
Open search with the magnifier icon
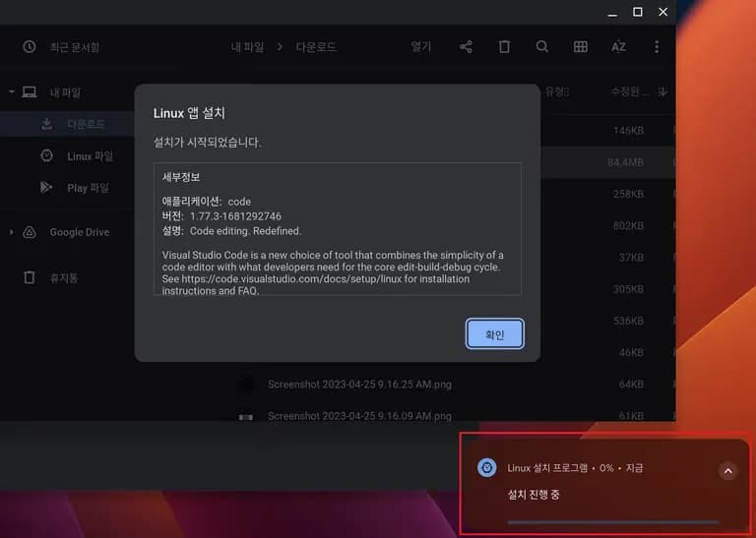tap(542, 47)
